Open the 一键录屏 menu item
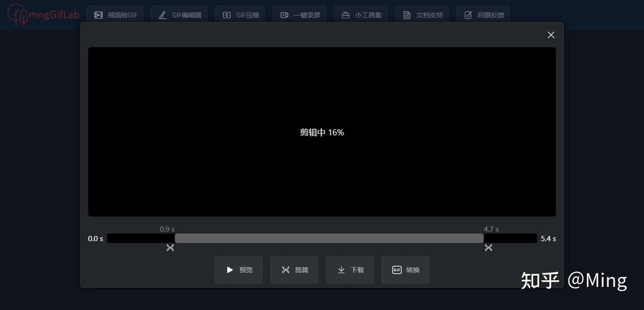Image resolution: width=644 pixels, height=310 pixels. coord(299,15)
